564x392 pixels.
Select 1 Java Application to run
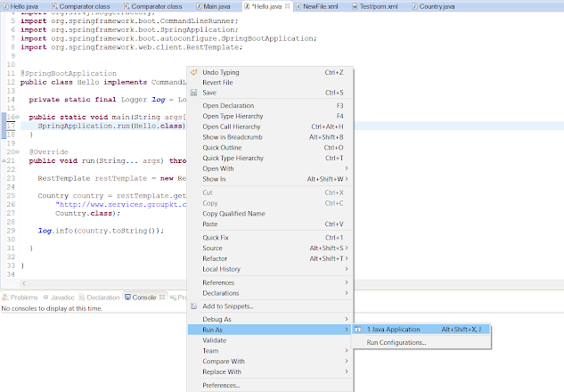421,330
